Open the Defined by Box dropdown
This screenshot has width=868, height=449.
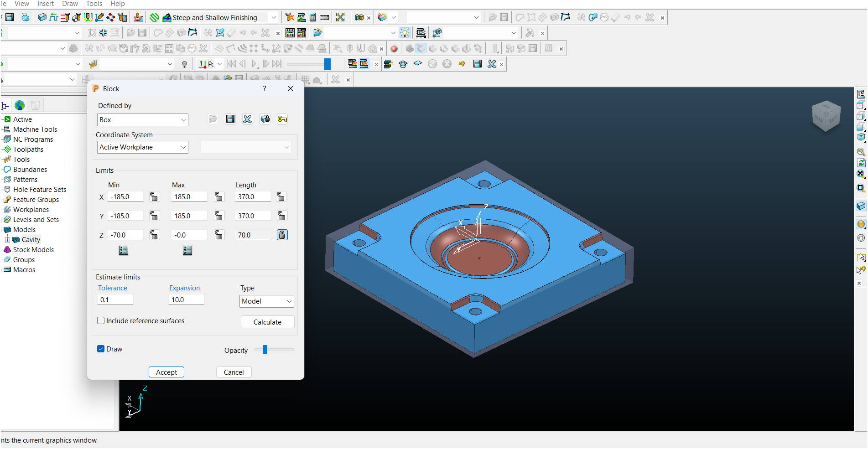pos(142,120)
